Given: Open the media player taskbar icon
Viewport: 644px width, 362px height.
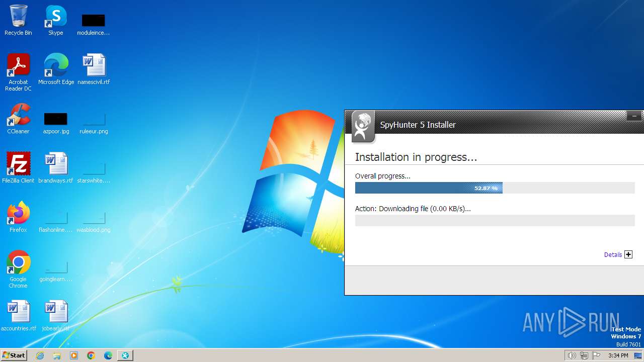Looking at the screenshot, I should coord(74,355).
